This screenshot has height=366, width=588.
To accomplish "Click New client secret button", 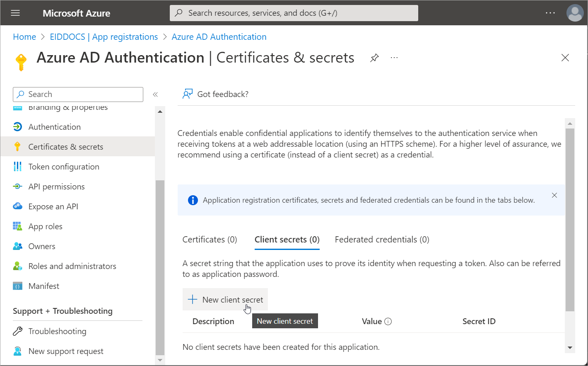I will tap(225, 300).
